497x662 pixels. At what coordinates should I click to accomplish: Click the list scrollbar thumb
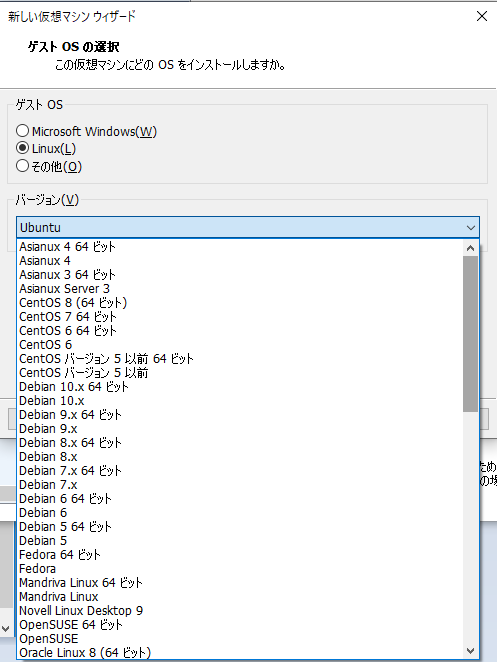(470, 334)
